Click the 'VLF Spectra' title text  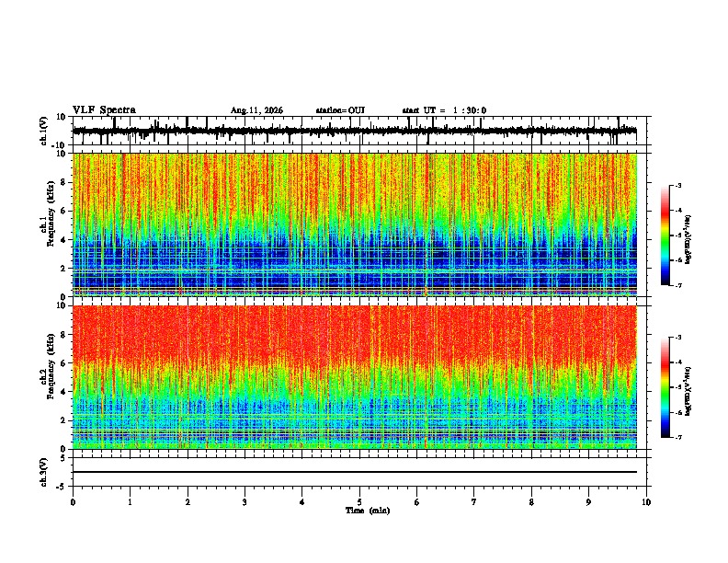point(104,110)
